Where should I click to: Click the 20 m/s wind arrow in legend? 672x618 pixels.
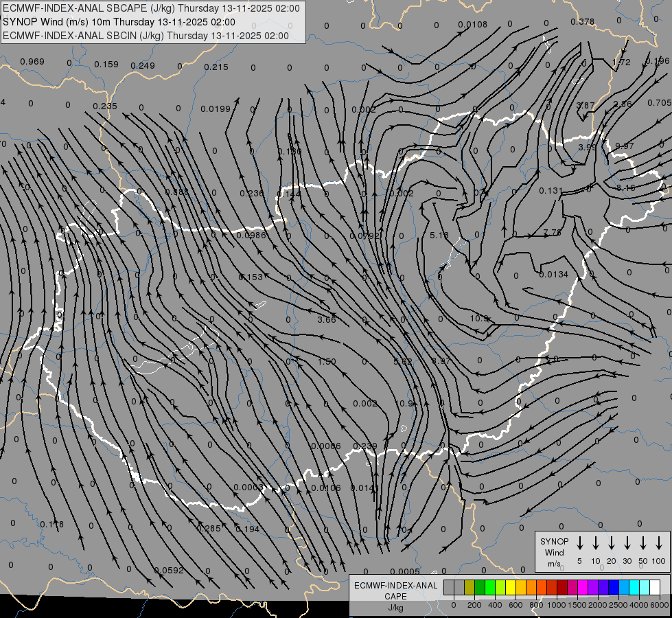[612, 543]
